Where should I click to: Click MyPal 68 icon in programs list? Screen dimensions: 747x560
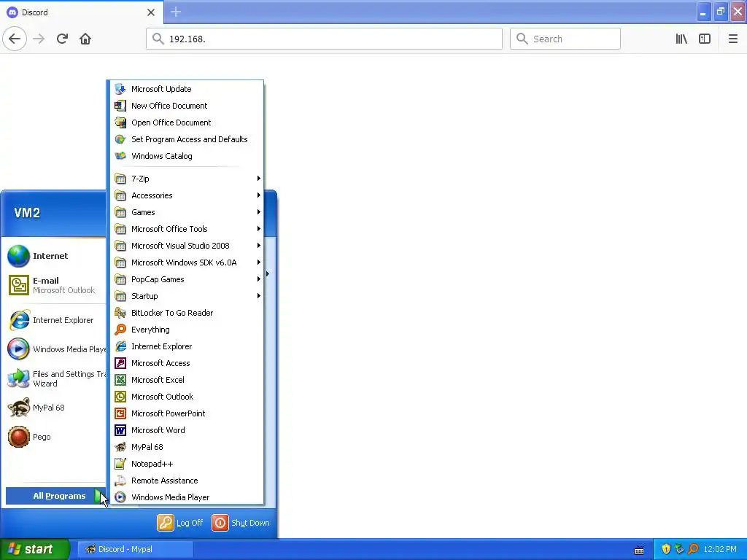pyautogui.click(x=120, y=447)
